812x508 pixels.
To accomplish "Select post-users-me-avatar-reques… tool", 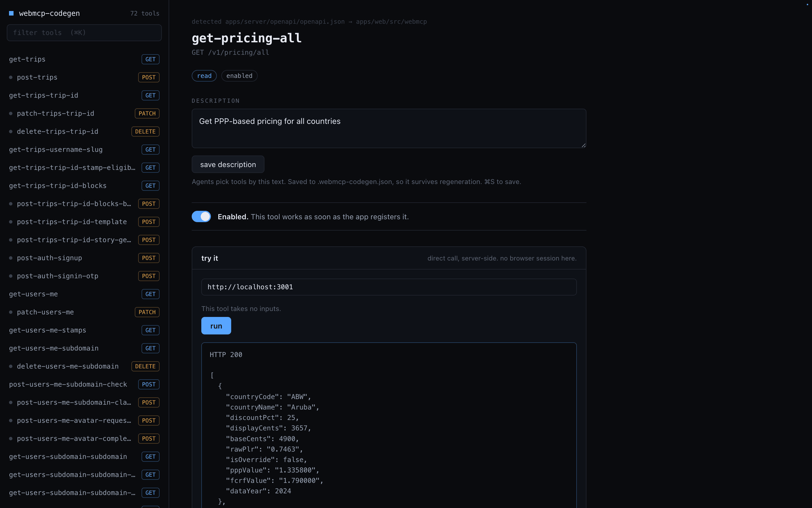I will (84, 421).
